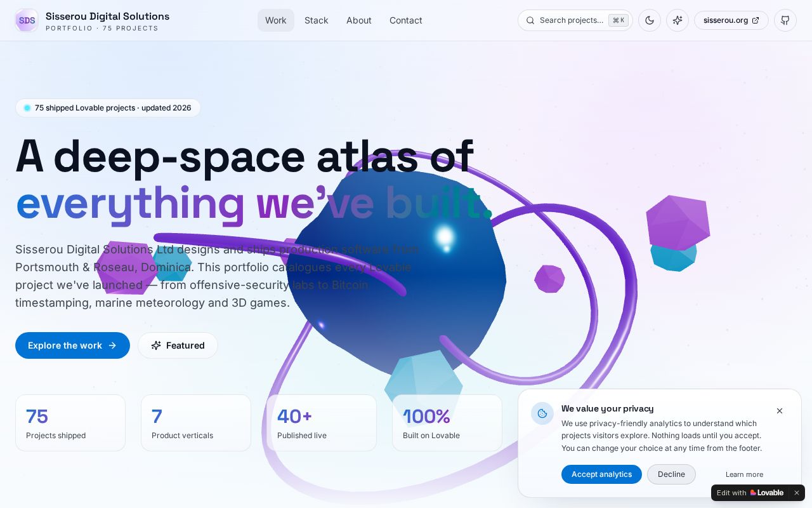Select the 7 Product verticals card
Viewport: 812px width, 508px height.
tap(196, 423)
